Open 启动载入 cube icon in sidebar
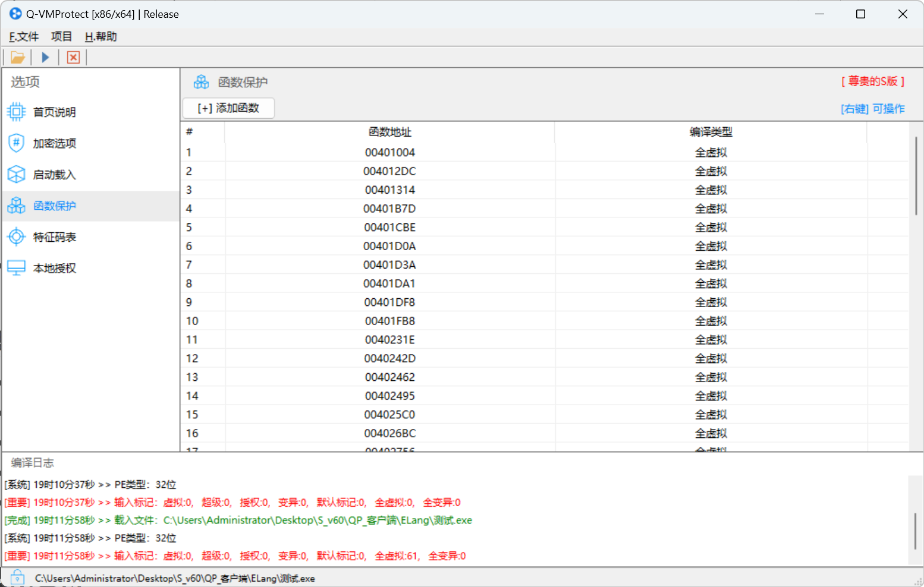 coord(16,175)
